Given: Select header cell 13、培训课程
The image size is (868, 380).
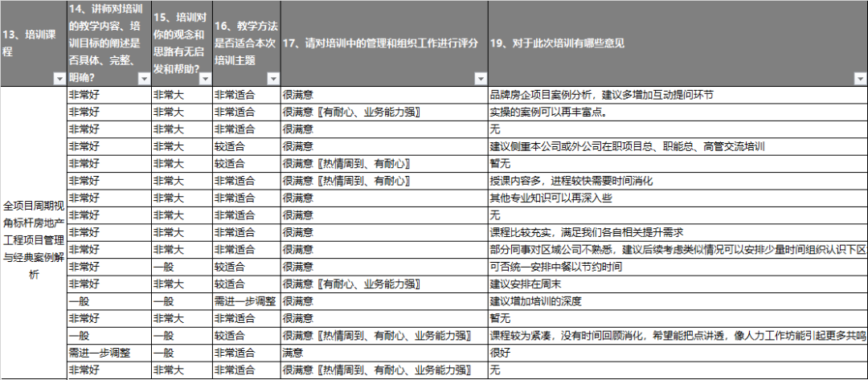Looking at the screenshot, I should (34, 43).
